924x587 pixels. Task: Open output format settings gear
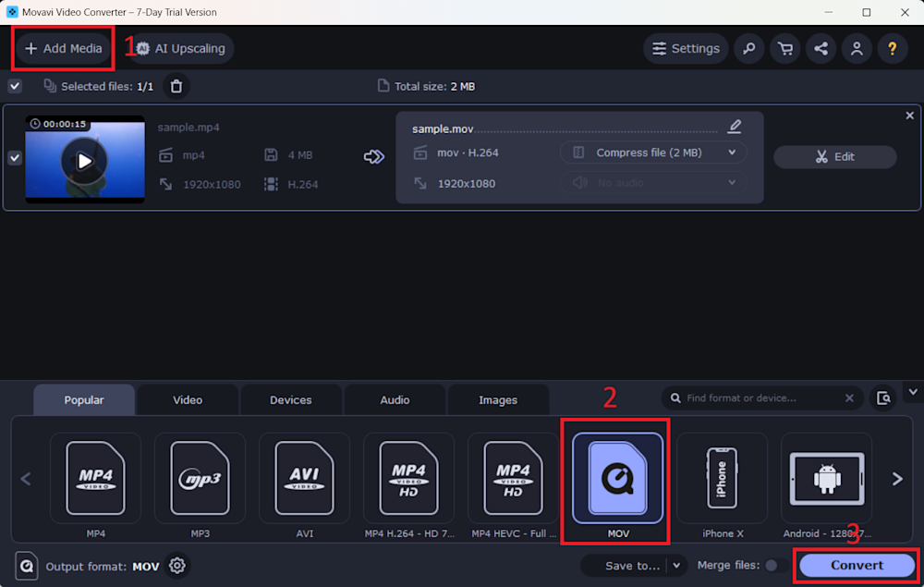point(176,566)
